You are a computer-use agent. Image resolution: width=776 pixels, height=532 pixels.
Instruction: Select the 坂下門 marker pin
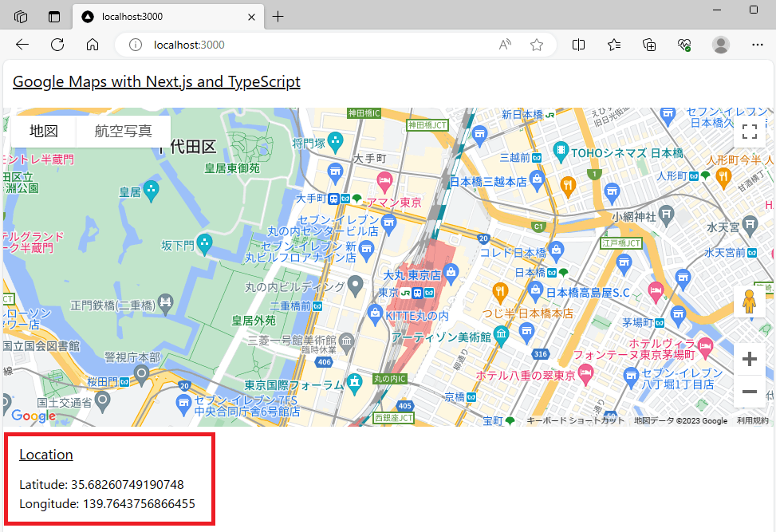(204, 244)
